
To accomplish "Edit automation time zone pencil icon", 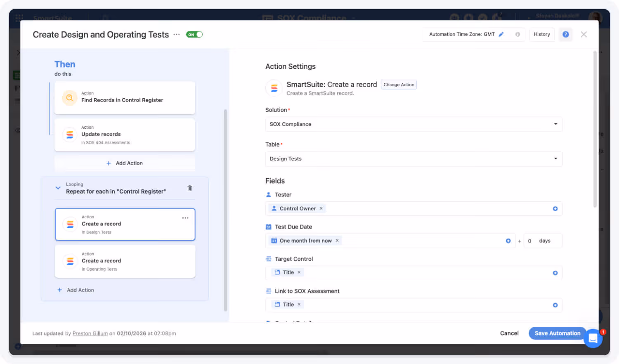I will tap(501, 34).
